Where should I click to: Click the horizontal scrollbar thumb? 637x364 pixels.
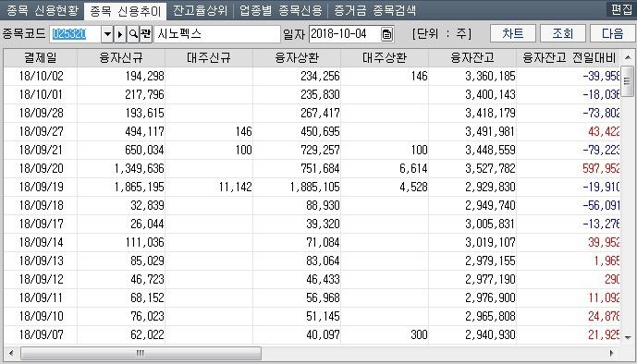pos(141,354)
